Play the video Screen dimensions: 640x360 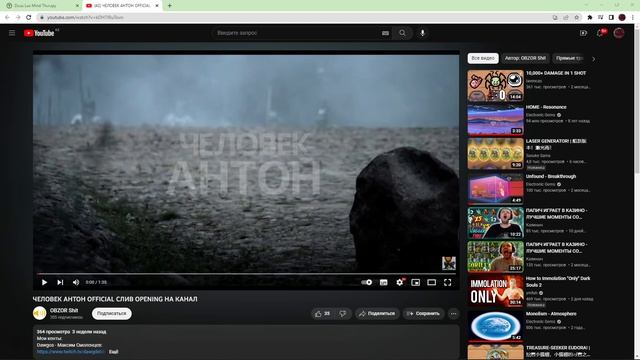[x=44, y=282]
